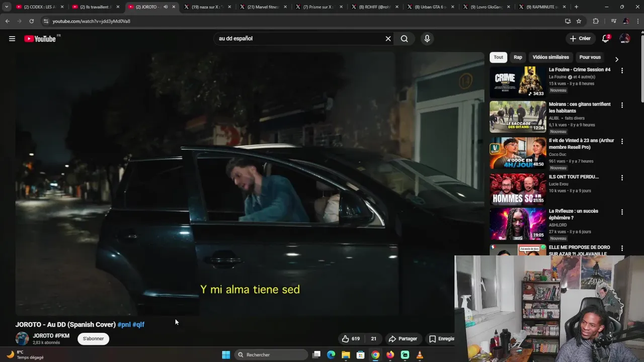Show more filter chips with right arrow
This screenshot has height=362, width=644.
click(x=616, y=59)
